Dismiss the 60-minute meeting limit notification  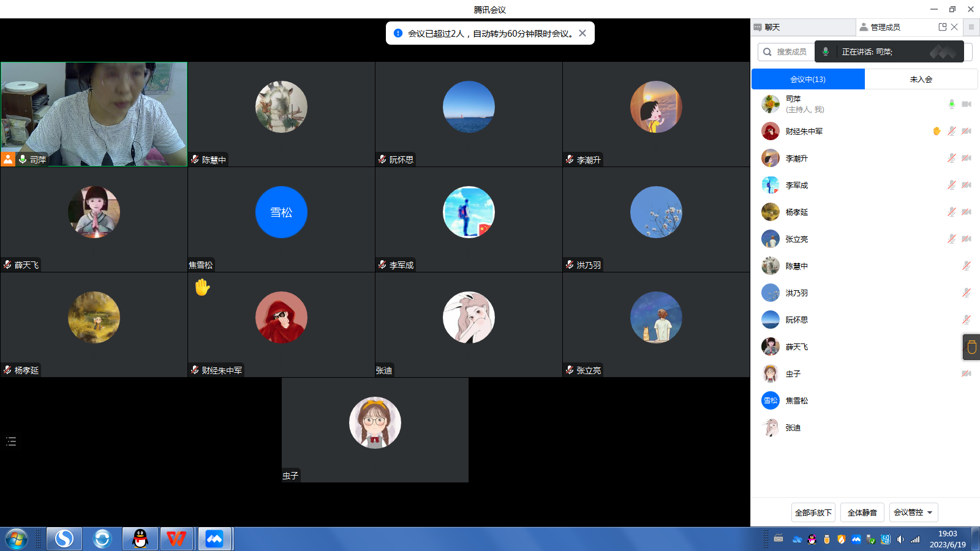[582, 33]
